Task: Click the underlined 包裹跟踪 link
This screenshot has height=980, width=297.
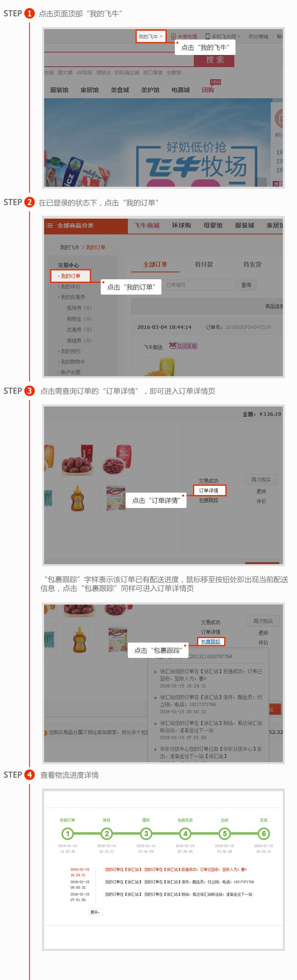Action: pyautogui.click(x=211, y=642)
